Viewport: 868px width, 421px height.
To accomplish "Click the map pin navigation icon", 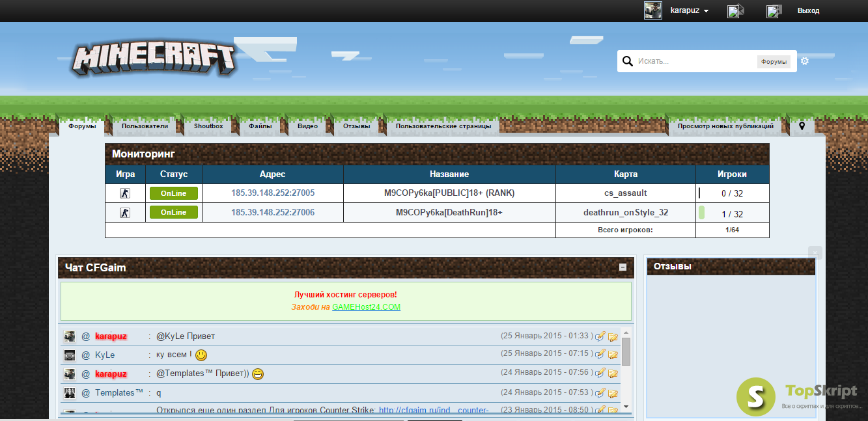I will click(x=802, y=126).
